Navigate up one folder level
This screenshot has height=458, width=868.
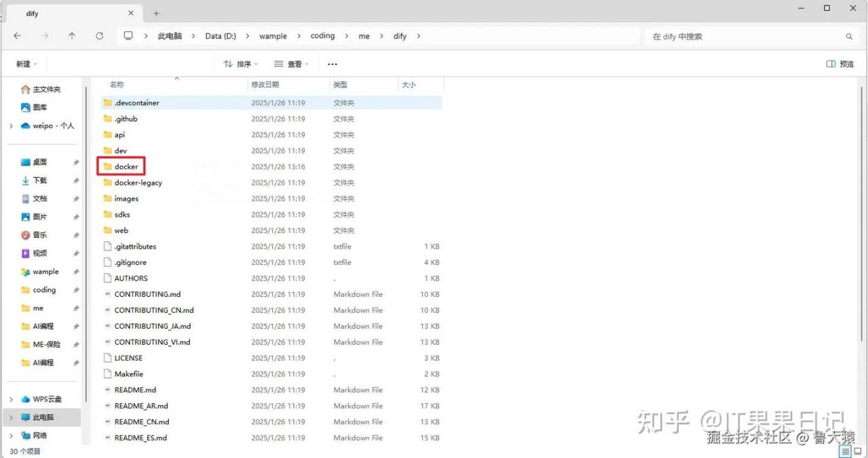point(72,36)
